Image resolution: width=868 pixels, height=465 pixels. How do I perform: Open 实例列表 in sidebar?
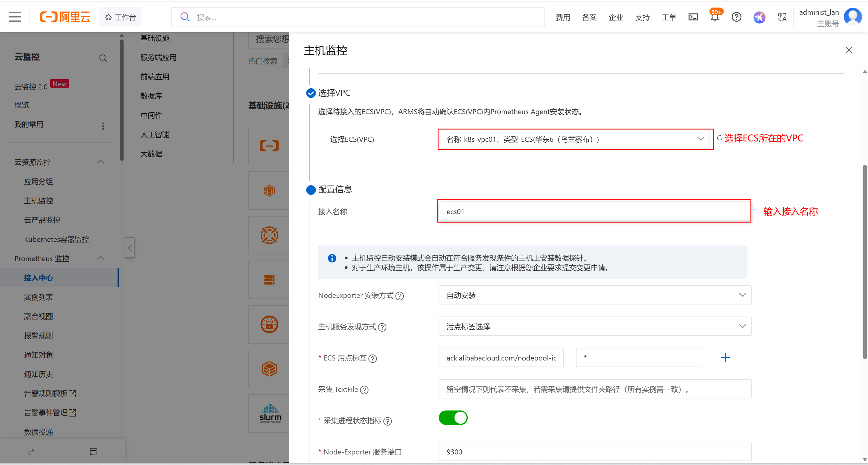coord(38,297)
